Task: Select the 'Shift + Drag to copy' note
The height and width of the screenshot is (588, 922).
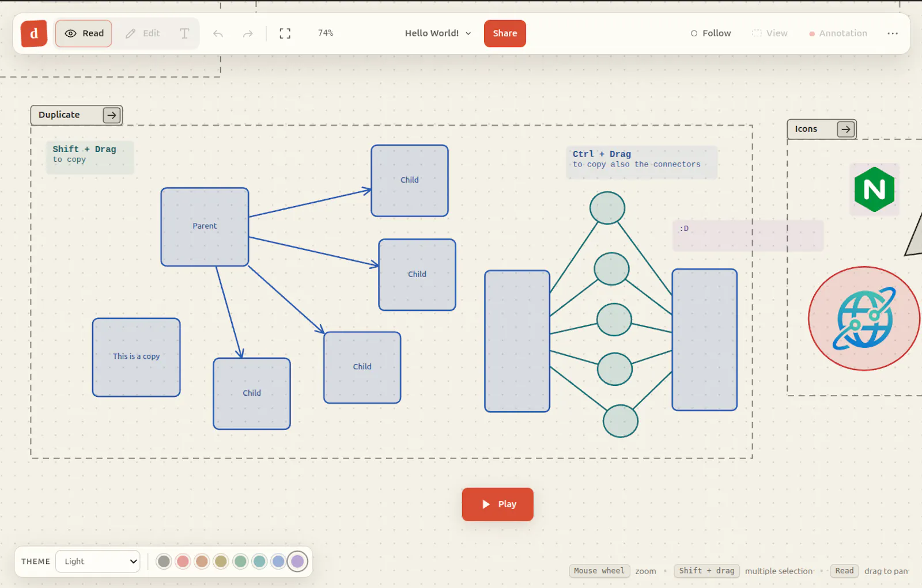Action: click(90, 157)
